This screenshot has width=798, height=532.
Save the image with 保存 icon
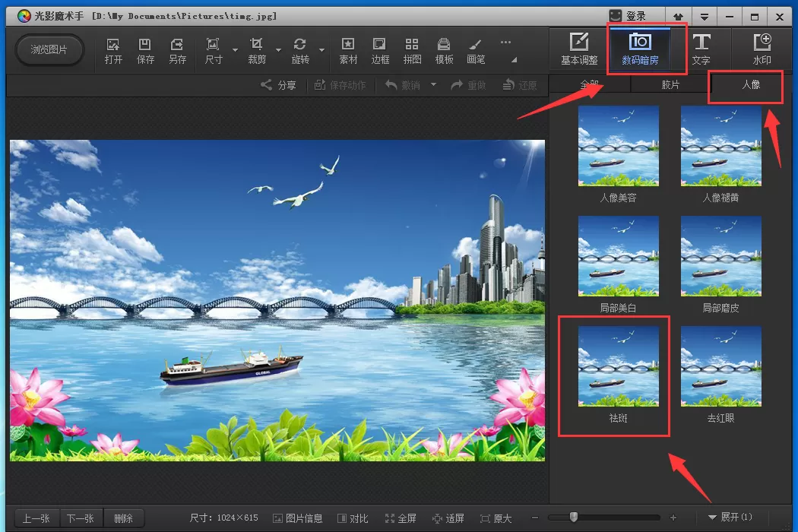(x=145, y=51)
